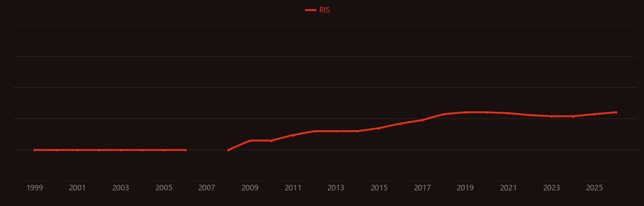The width and height of the screenshot is (644, 206).
Task: Click the 2019 x-axis label
Action: pos(465,188)
